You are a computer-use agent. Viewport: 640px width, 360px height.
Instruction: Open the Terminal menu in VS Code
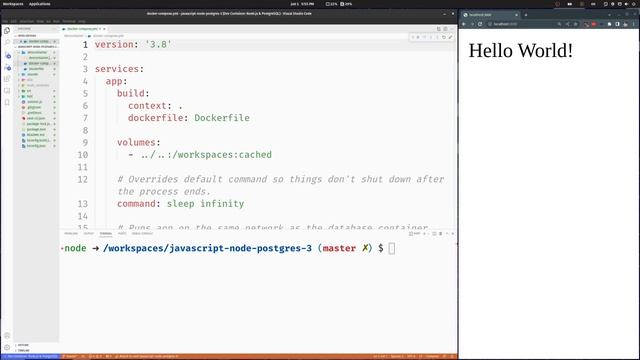click(x=69, y=21)
